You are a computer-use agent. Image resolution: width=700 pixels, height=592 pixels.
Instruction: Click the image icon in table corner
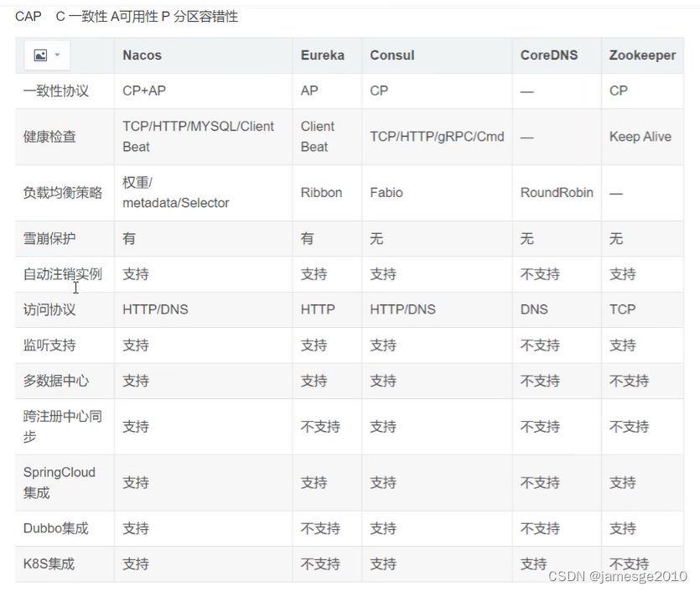(40, 55)
